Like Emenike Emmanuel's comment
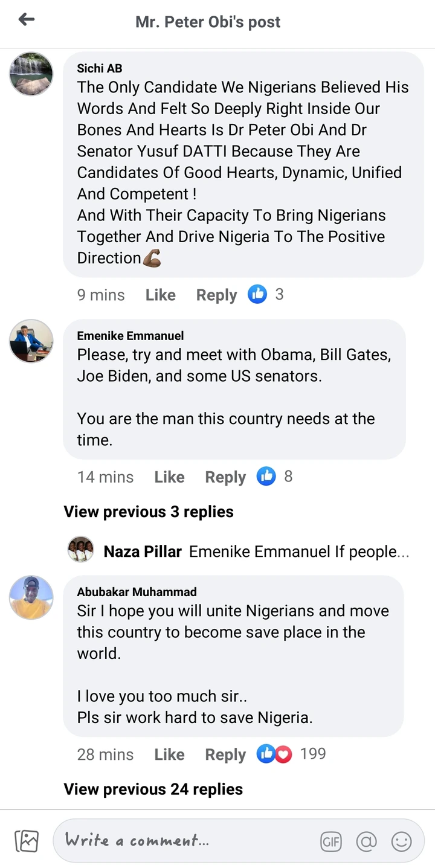Screen dimensions: 435x868 coord(169,477)
